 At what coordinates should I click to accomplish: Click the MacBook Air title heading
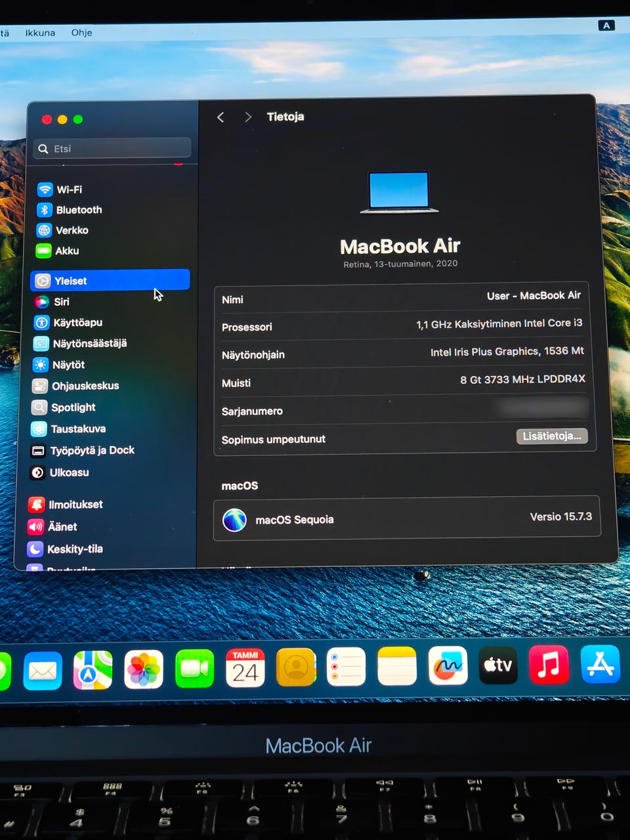pyautogui.click(x=400, y=246)
